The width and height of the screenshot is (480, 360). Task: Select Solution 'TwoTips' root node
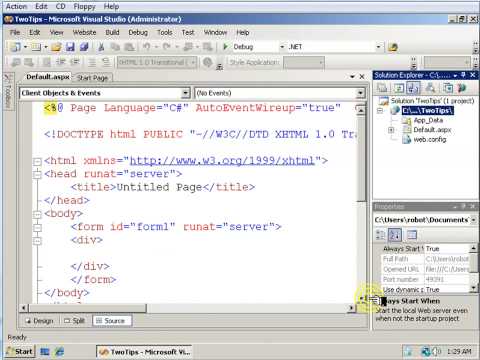coord(432,101)
